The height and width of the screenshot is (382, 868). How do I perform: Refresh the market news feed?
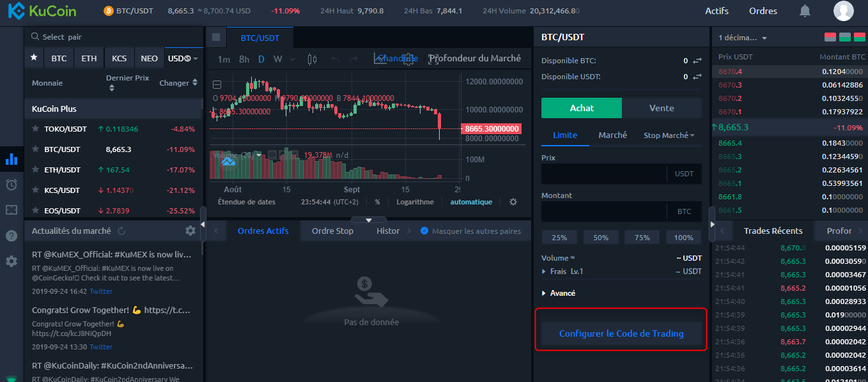pos(121,231)
